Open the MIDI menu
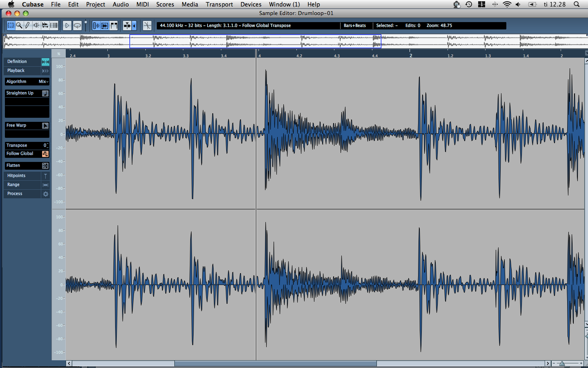The image size is (588, 368). pyautogui.click(x=143, y=4)
